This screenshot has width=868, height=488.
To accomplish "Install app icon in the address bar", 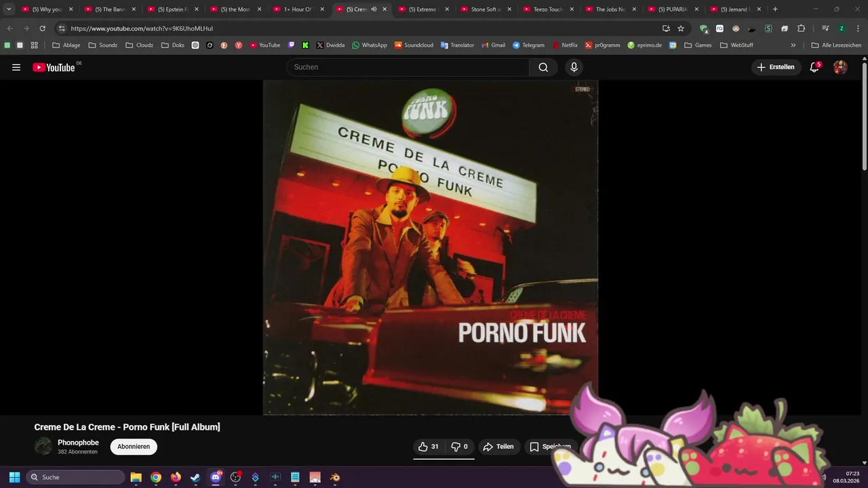I will pos(666,28).
